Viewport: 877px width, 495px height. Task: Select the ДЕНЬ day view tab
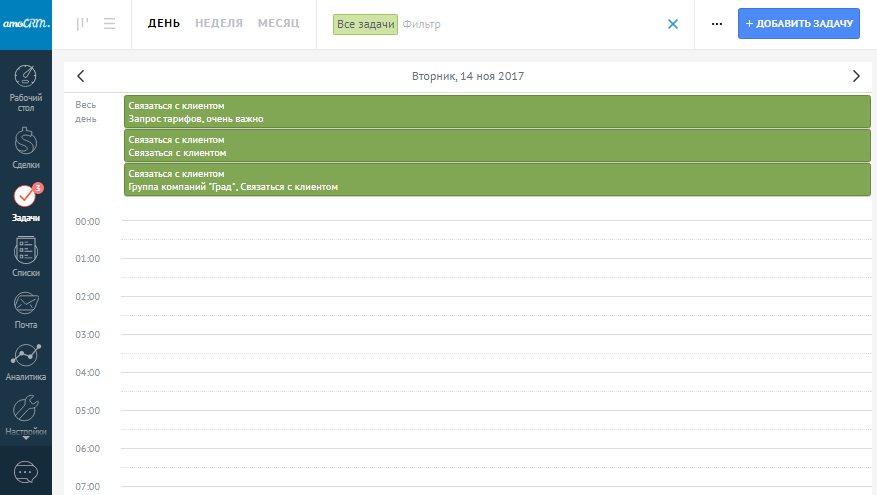pyautogui.click(x=164, y=23)
